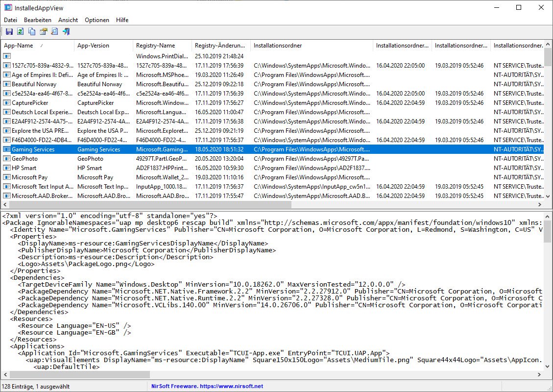Open the Optionen menu
The height and width of the screenshot is (392, 553).
97,20
